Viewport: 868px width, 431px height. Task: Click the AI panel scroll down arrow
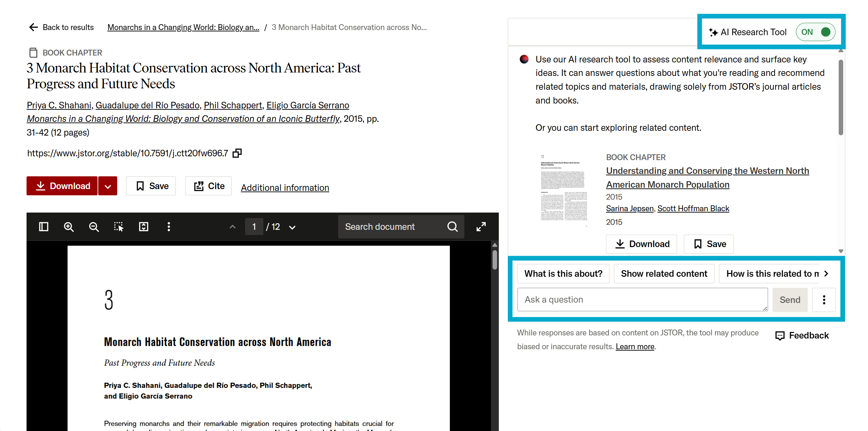(x=841, y=251)
